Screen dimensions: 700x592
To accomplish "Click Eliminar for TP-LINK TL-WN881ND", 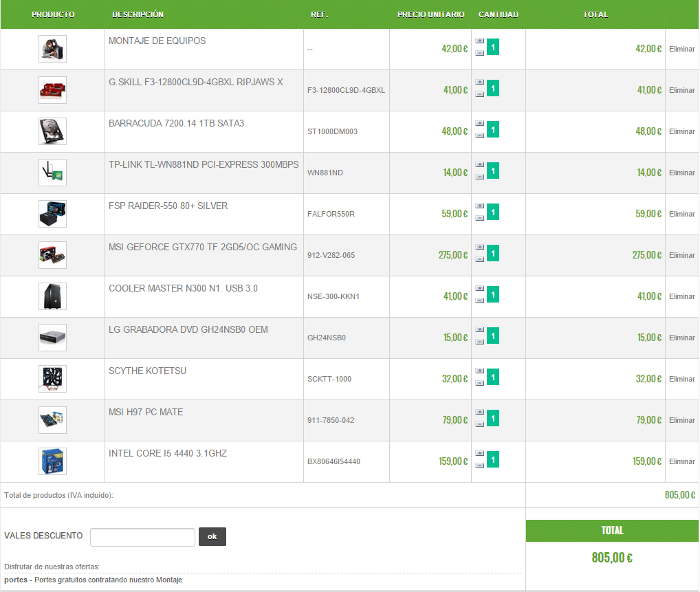I will [681, 173].
